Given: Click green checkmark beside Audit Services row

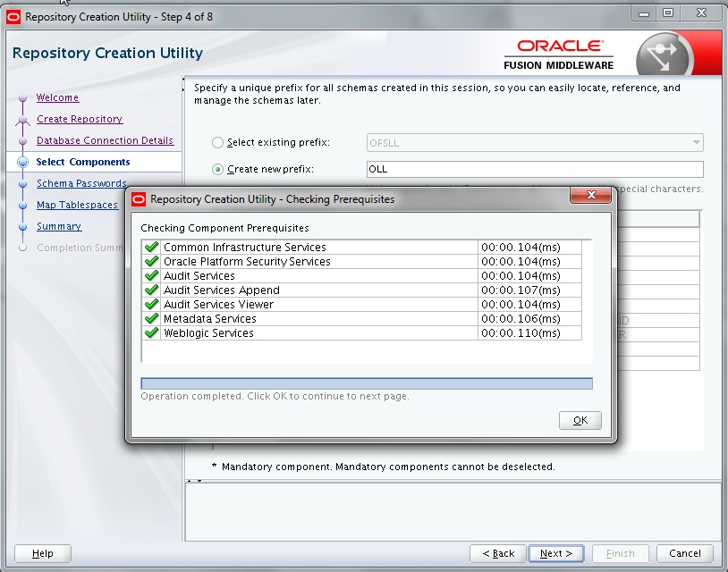Looking at the screenshot, I should (x=151, y=275).
